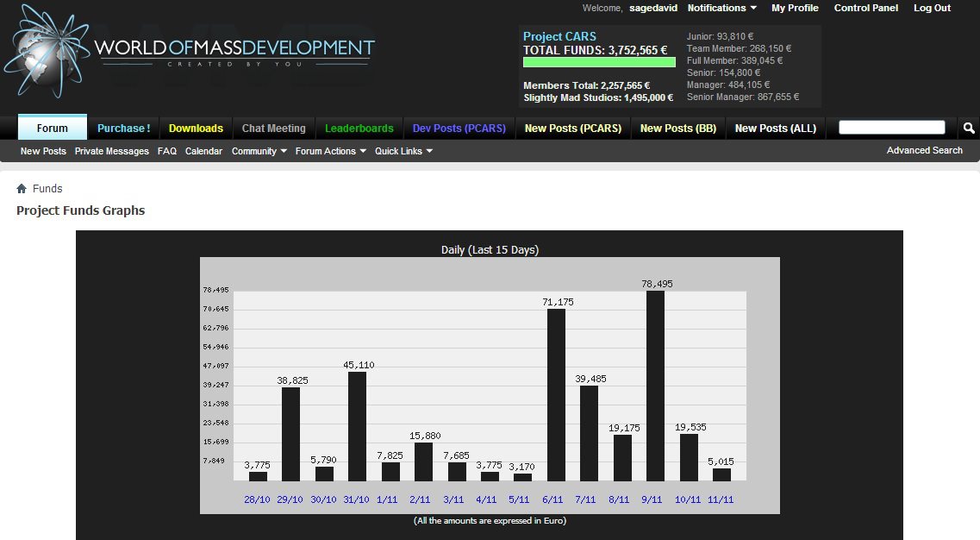Click the 1/11 date label

pos(388,499)
